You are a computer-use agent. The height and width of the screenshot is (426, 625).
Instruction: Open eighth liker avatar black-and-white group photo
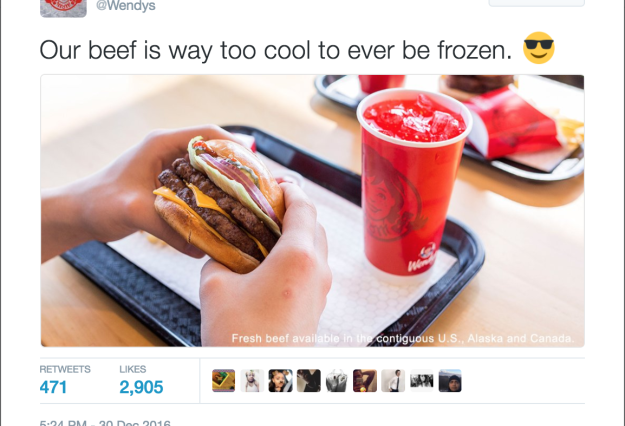pyautogui.click(x=422, y=381)
